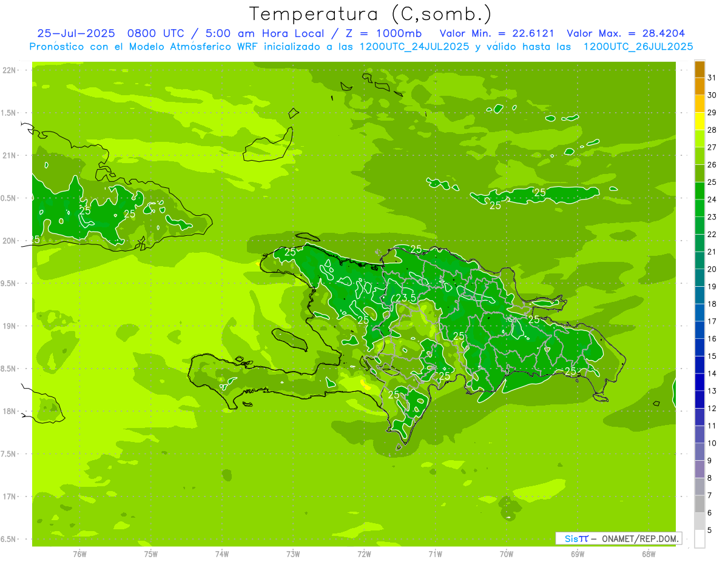This screenshot has height=562, width=728.
Task: Click the "68W" longitude axis label
Action: [649, 554]
